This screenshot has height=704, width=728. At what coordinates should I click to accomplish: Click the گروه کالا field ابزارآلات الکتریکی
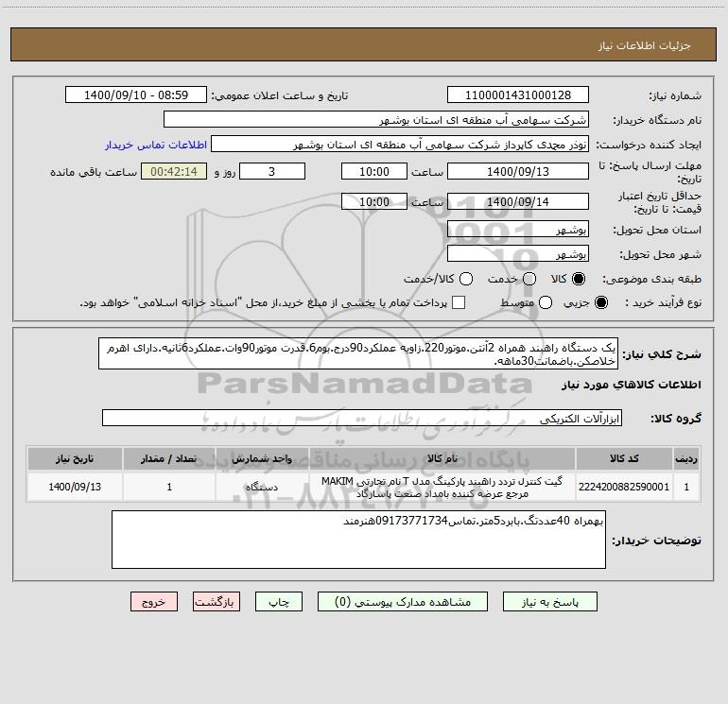pyautogui.click(x=362, y=418)
